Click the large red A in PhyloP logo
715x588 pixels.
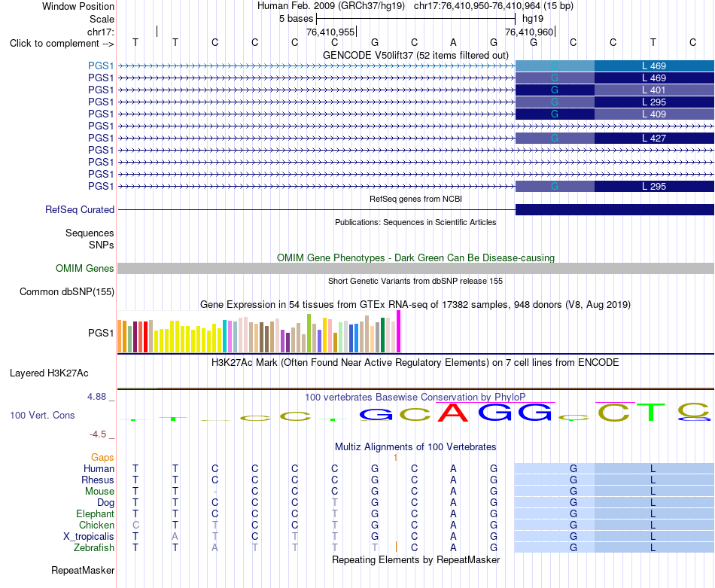pos(453,413)
